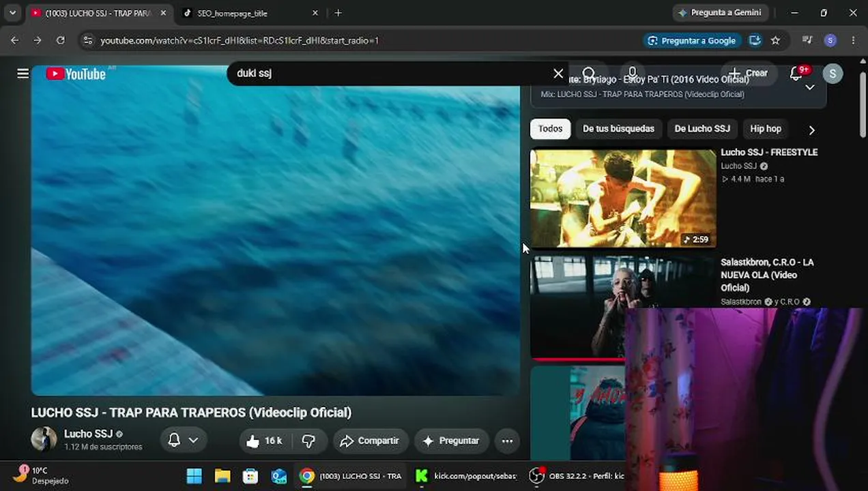This screenshot has height=491, width=868.
Task: Open Microsoft Store from taskbar
Action: coord(250,475)
